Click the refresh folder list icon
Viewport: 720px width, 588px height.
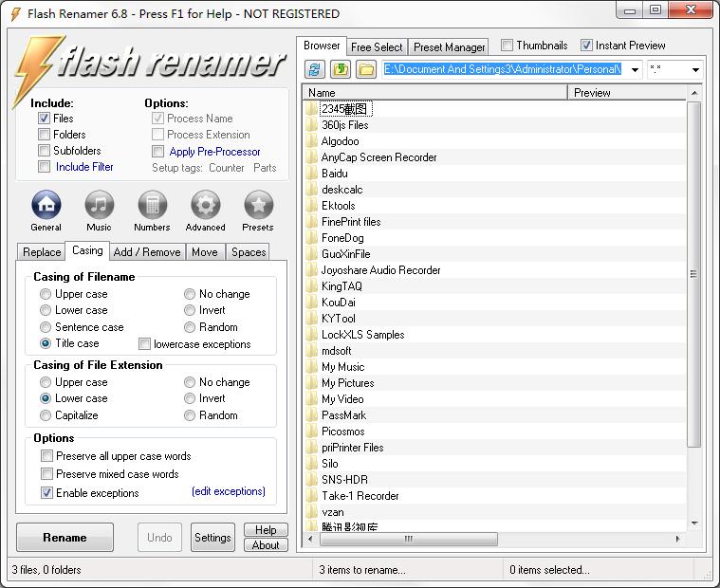point(315,70)
